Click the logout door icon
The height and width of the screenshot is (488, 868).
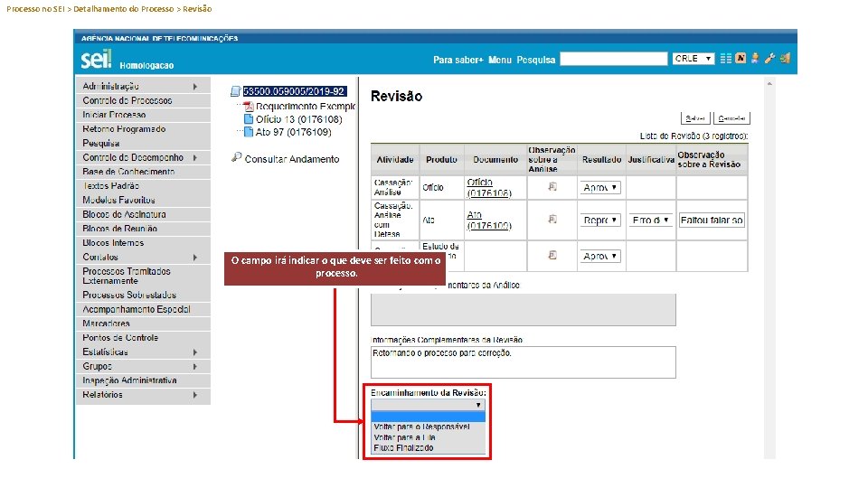click(x=785, y=58)
